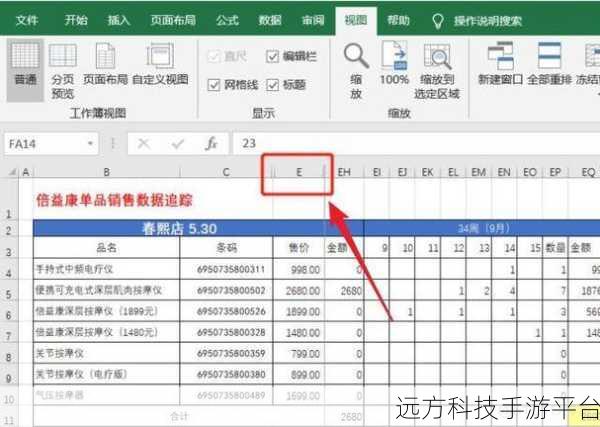600x427 pixels.
Task: Click the 售价 column heading cell
Action: 299,248
